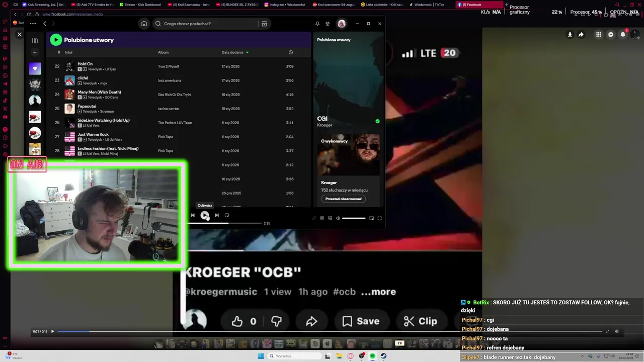Toggle Facebook video volume icon
This screenshot has height=362, width=644.
tap(617, 331)
